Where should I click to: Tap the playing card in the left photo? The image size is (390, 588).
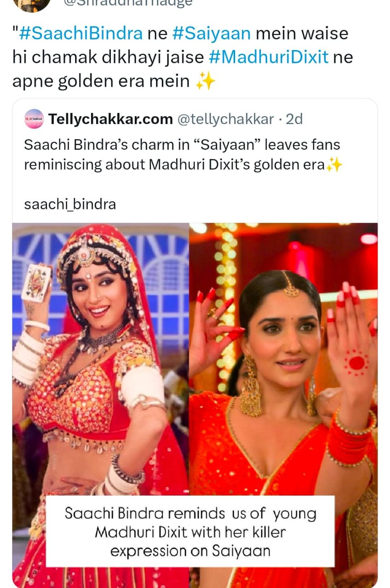tap(36, 283)
